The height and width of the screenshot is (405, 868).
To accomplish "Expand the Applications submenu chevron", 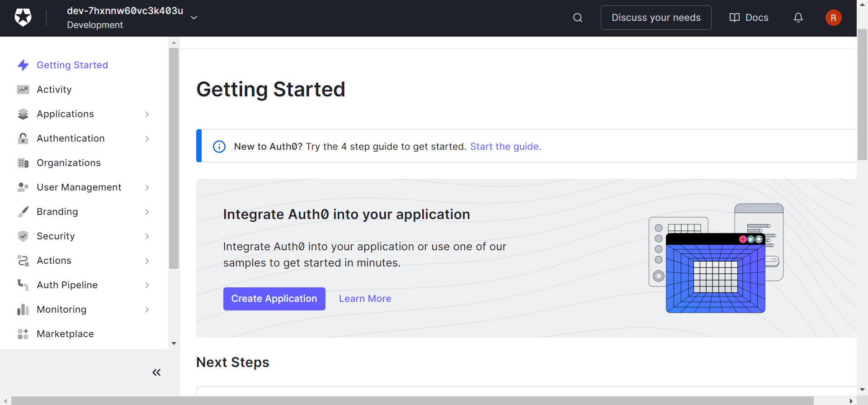I will point(147,114).
